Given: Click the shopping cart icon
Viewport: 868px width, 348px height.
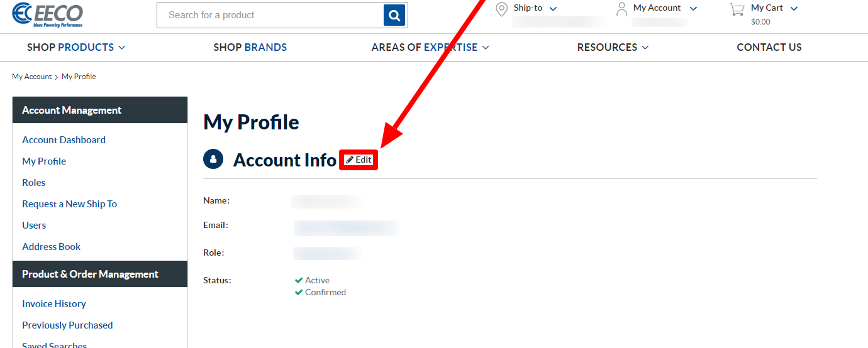Looking at the screenshot, I should pos(737,9).
